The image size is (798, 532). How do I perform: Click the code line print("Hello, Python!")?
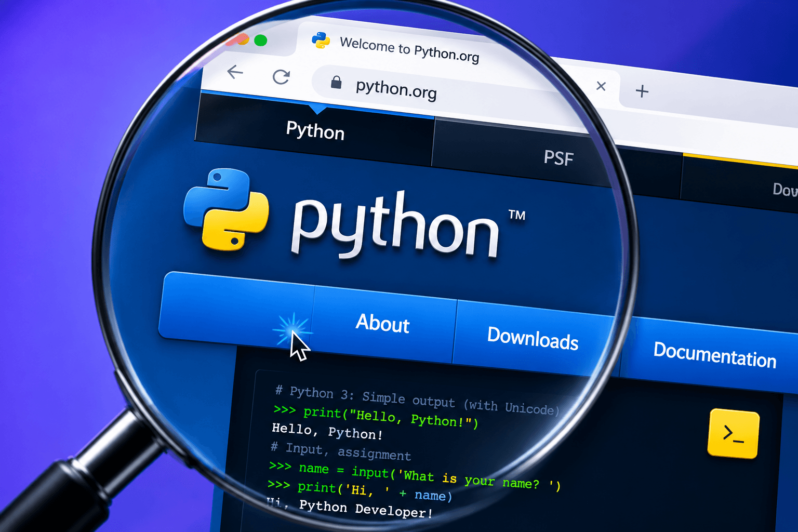(x=376, y=416)
